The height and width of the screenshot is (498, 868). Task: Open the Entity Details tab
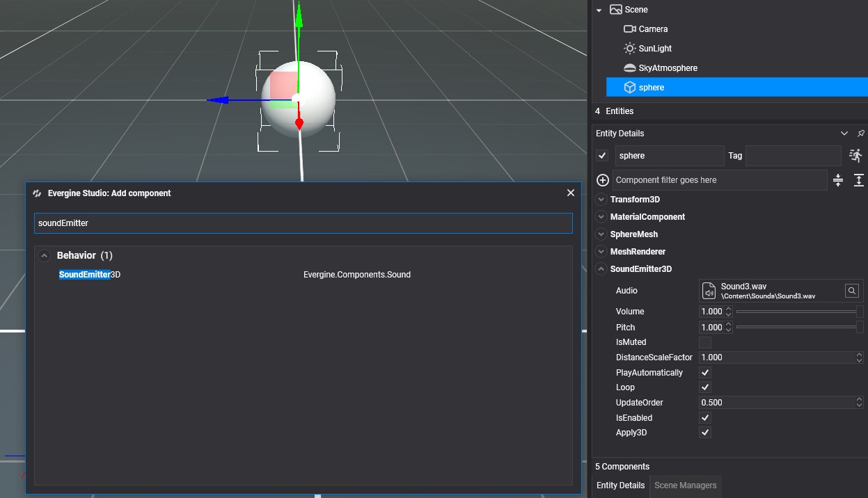tap(620, 485)
